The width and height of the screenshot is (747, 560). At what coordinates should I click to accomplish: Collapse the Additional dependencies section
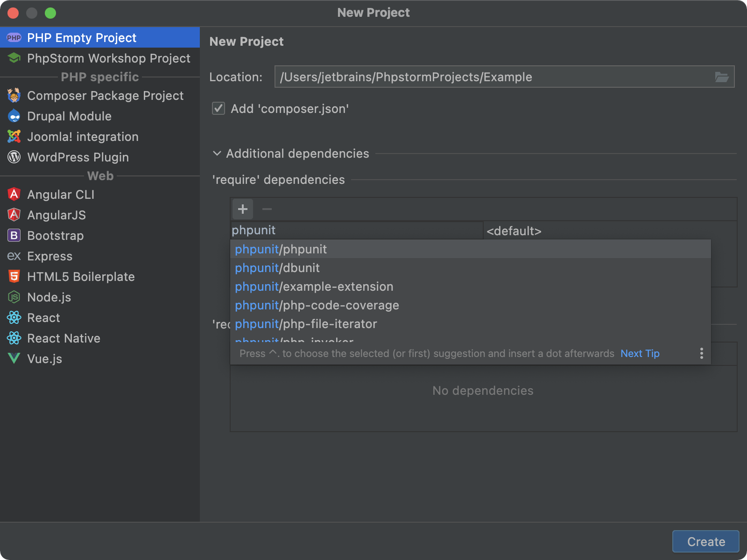click(217, 154)
